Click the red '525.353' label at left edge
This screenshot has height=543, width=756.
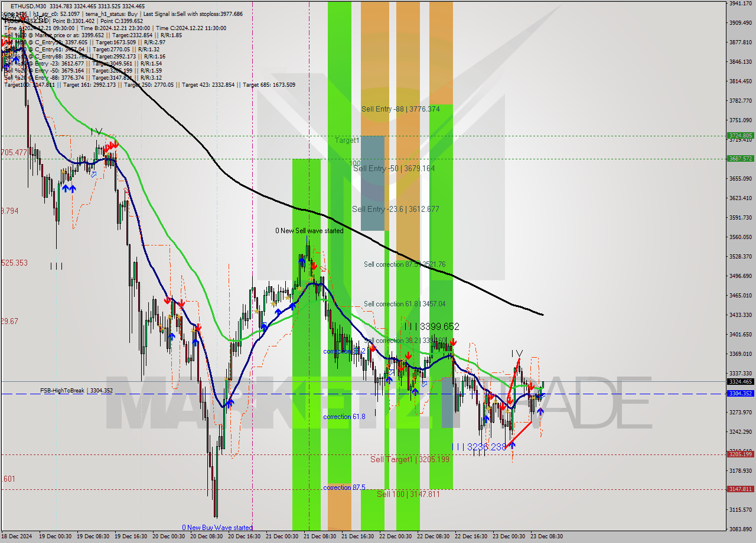click(x=14, y=263)
